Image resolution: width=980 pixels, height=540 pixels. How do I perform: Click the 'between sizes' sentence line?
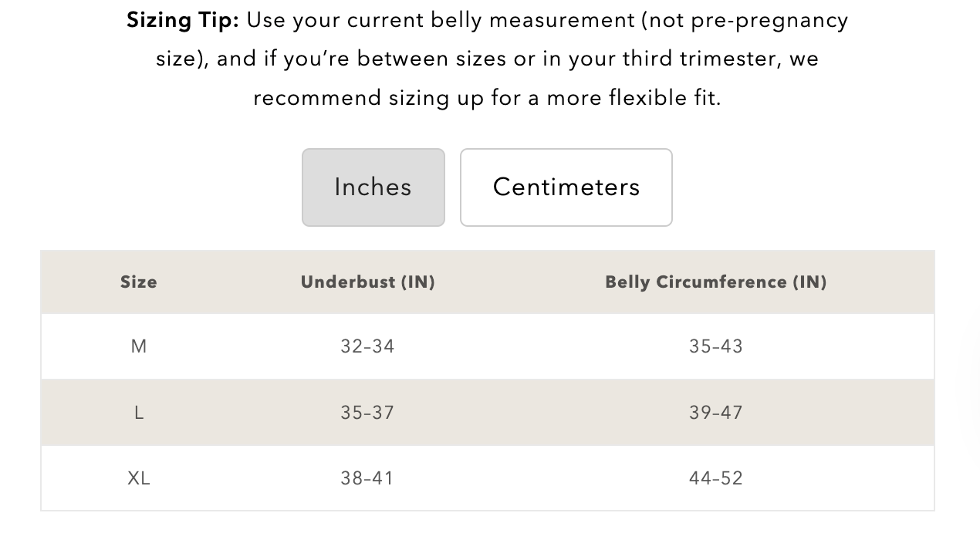click(x=487, y=59)
